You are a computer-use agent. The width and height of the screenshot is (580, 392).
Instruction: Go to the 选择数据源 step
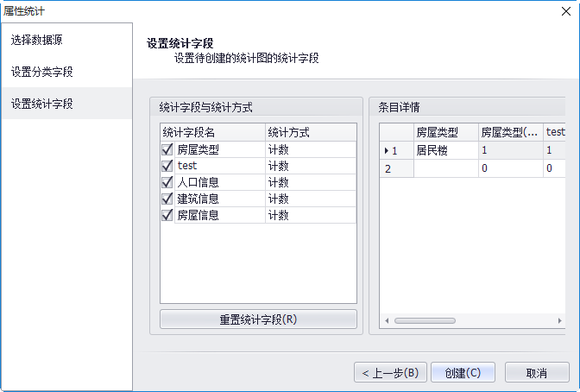(66, 41)
